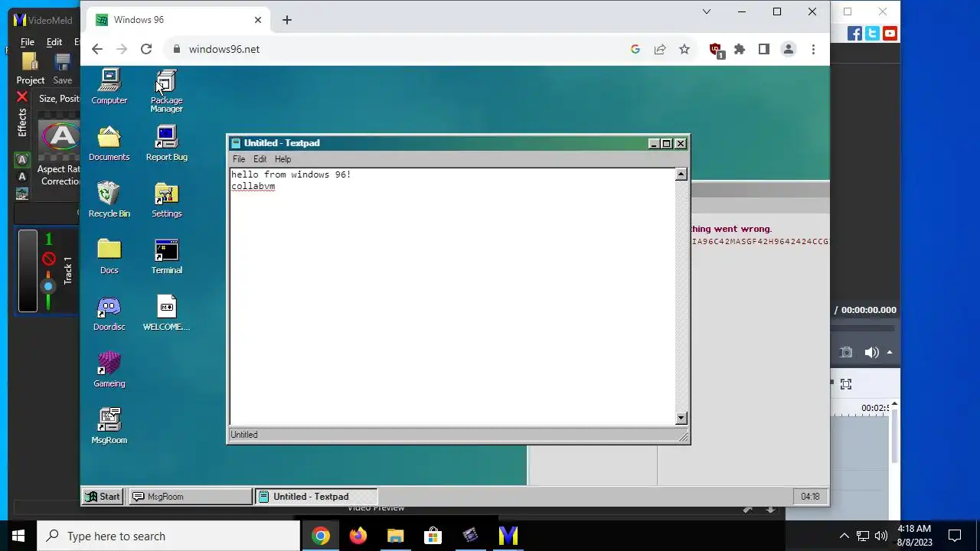Open Windows notification center
980x551 pixels.
pos(955,536)
